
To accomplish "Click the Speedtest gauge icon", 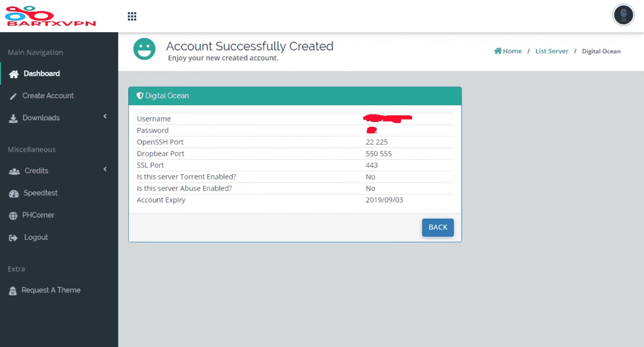I will (14, 193).
